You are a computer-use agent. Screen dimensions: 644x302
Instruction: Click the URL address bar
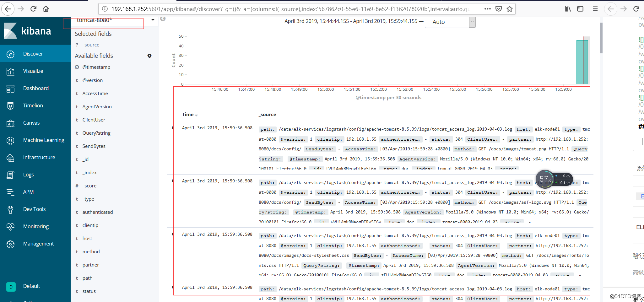click(290, 9)
